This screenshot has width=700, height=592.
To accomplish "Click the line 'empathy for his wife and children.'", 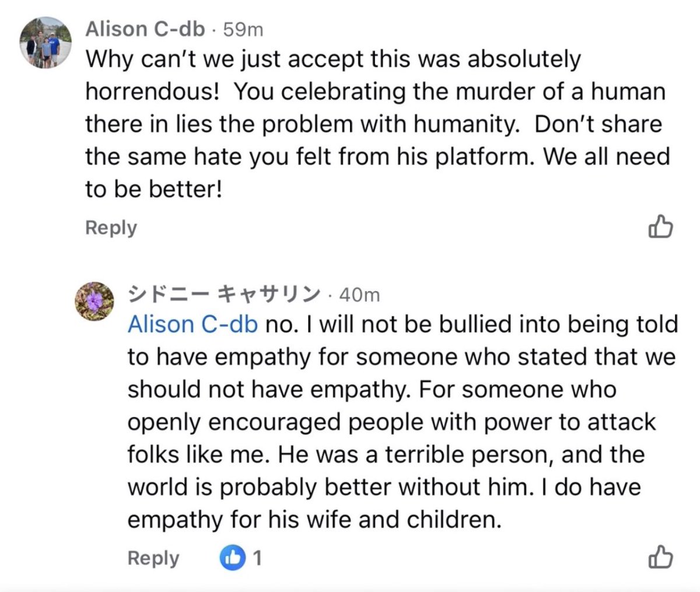I will (314, 519).
